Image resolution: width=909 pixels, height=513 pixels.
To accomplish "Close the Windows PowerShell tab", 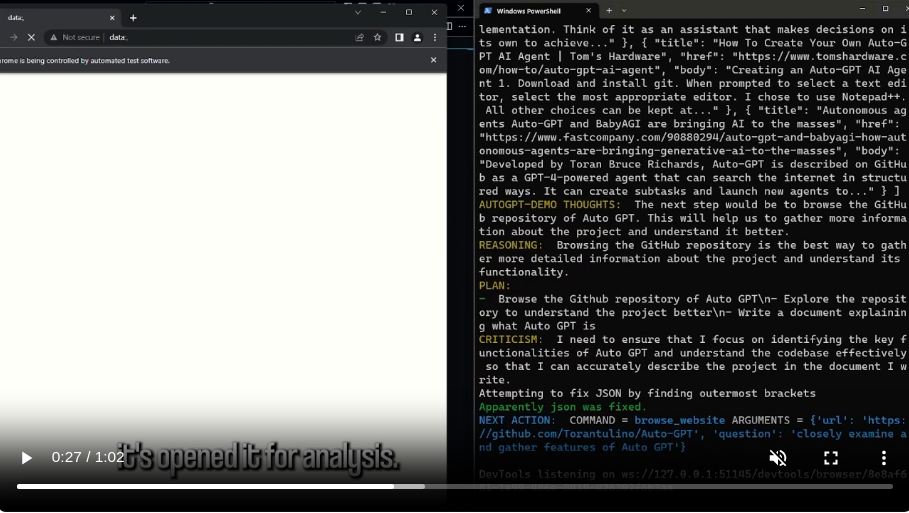I will click(x=588, y=10).
